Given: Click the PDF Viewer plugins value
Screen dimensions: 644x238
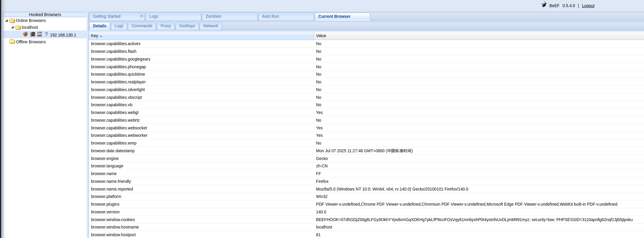Looking at the screenshot, I should click(x=467, y=204).
